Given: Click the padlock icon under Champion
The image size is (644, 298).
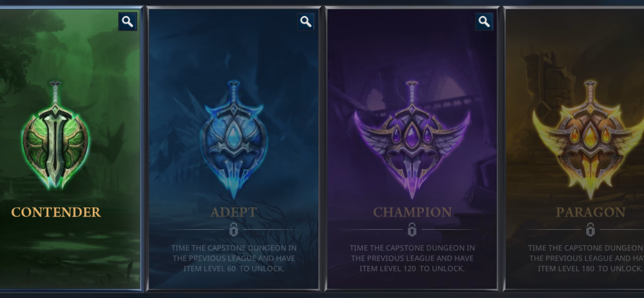Looking at the screenshot, I should (x=412, y=229).
